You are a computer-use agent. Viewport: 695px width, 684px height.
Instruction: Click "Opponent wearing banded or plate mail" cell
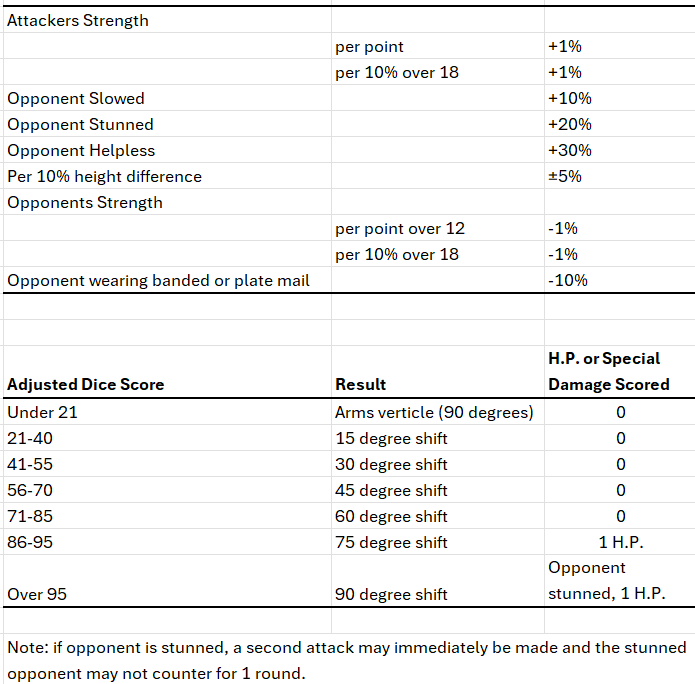[x=158, y=281]
